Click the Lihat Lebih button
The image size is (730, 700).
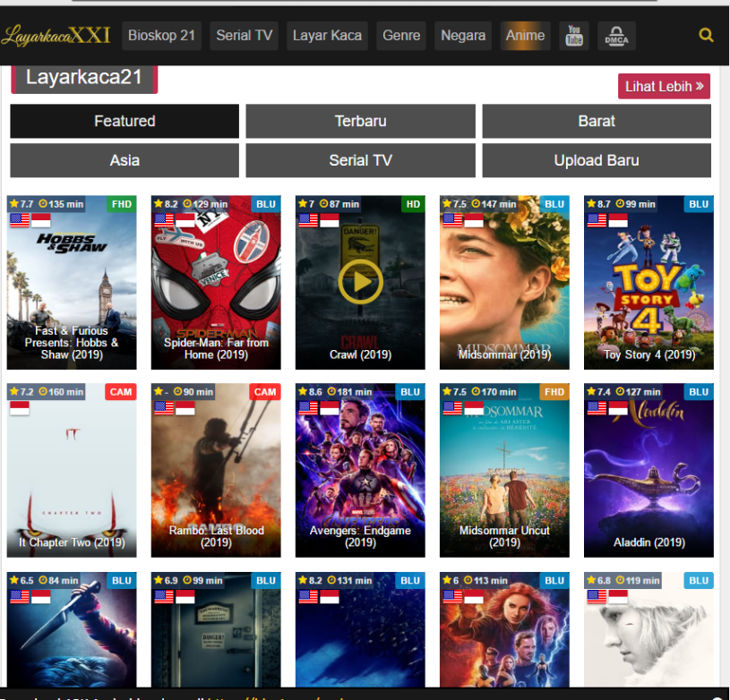664,87
